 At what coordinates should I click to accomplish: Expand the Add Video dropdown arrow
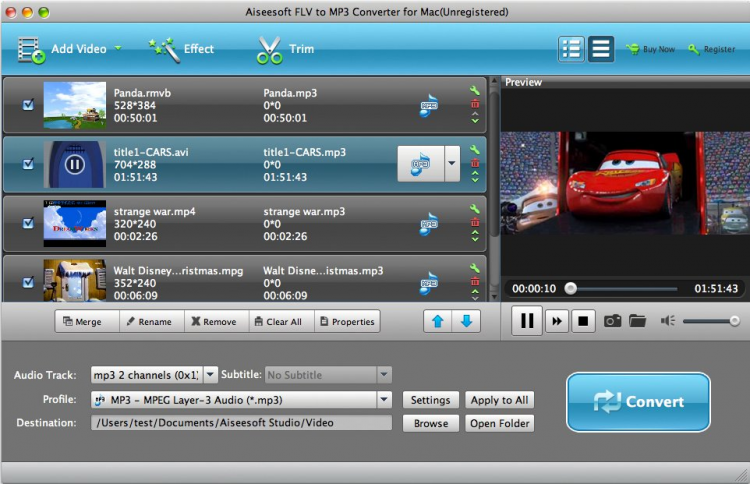coord(118,48)
